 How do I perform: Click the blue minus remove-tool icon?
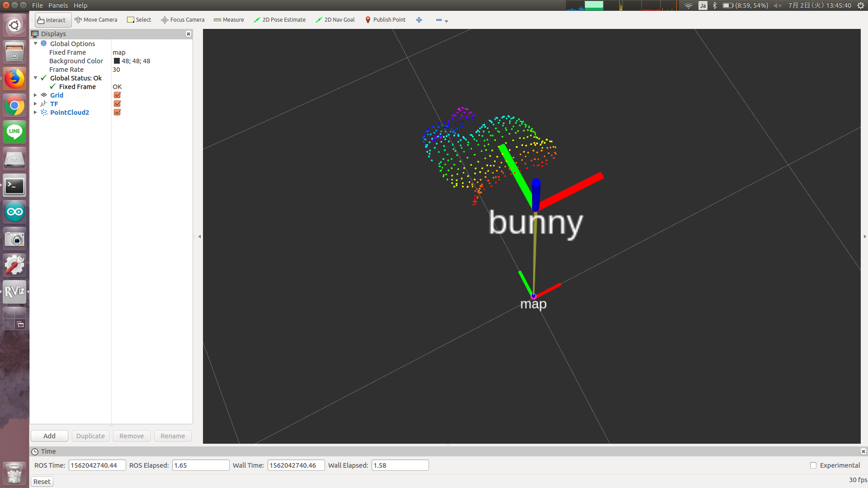click(439, 20)
